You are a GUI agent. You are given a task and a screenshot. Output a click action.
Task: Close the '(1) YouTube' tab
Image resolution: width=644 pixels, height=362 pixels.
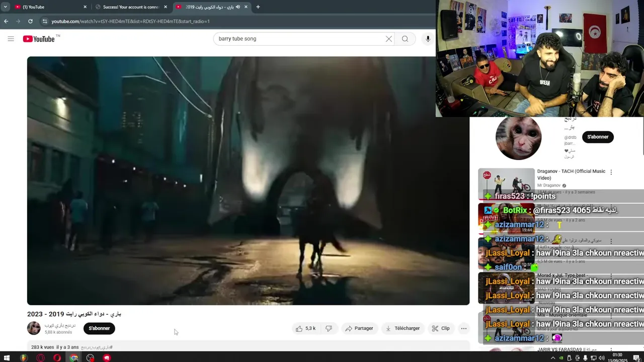click(85, 7)
